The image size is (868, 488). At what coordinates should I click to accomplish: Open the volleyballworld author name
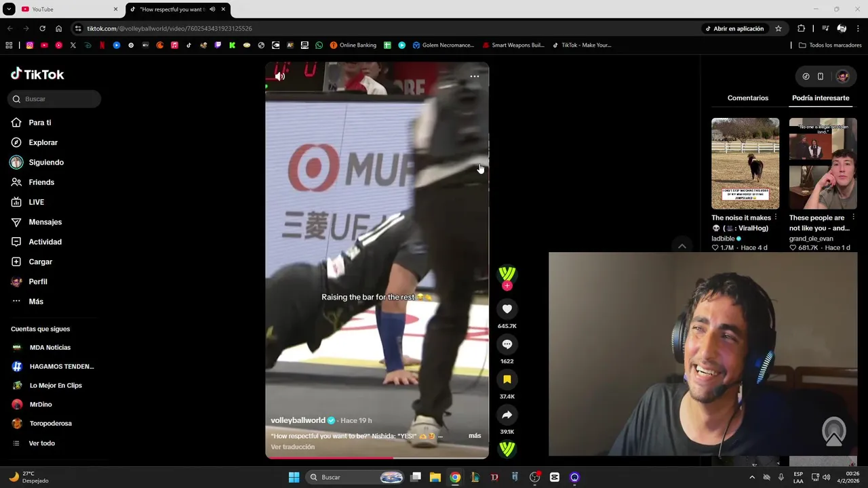click(298, 420)
